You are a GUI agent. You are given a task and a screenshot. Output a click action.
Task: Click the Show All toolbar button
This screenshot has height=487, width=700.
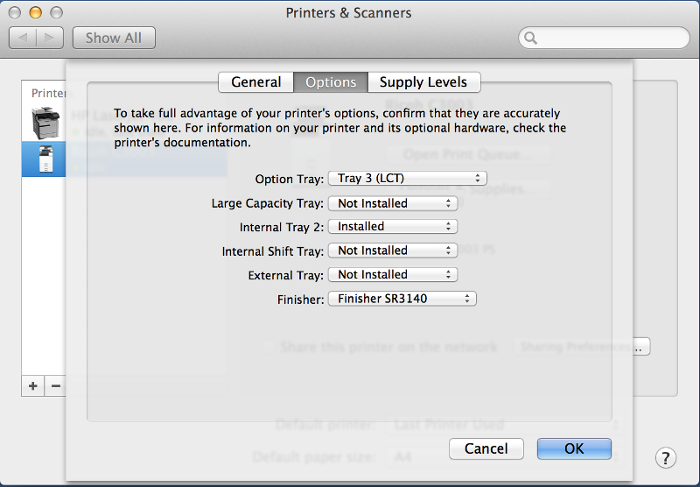[x=113, y=38]
